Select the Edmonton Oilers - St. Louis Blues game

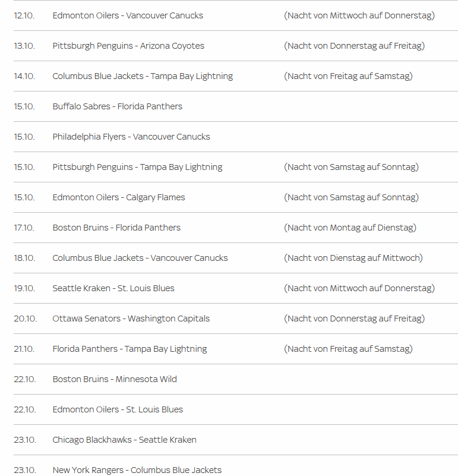coord(118,409)
